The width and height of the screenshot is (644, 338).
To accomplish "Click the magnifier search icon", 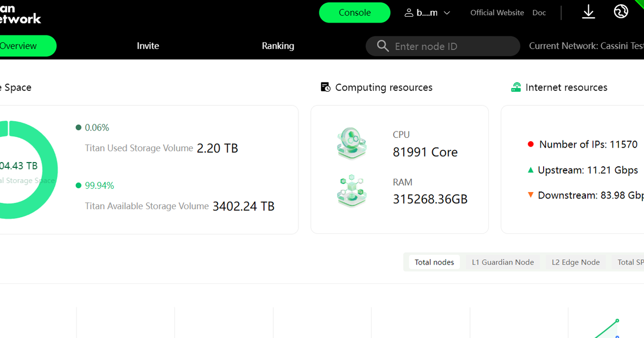I will (383, 46).
